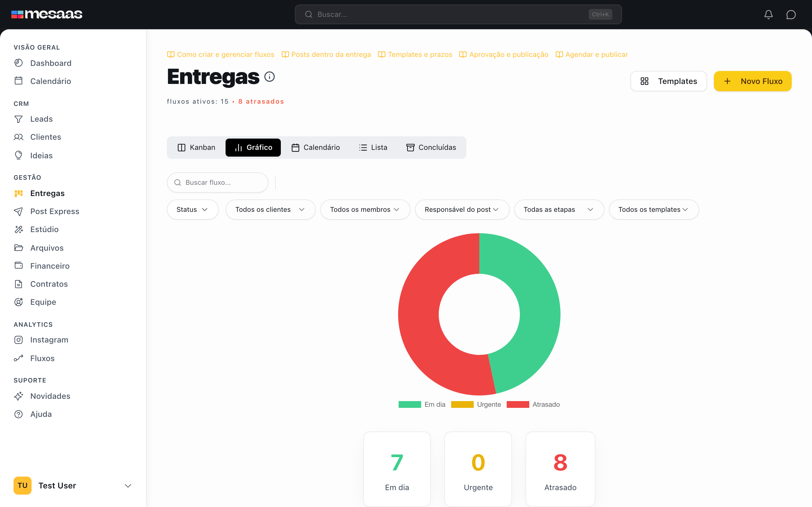Switch to the Kanban view tab
The width and height of the screenshot is (812, 507).
pyautogui.click(x=196, y=148)
